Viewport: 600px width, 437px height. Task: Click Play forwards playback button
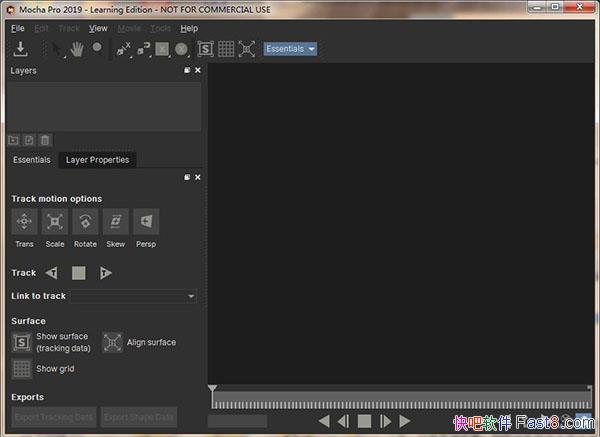coord(404,421)
